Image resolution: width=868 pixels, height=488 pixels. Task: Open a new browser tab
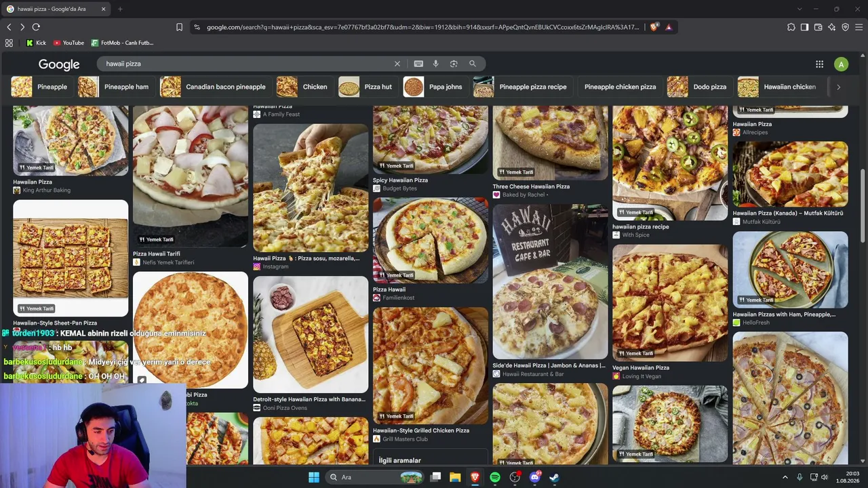coord(120,9)
